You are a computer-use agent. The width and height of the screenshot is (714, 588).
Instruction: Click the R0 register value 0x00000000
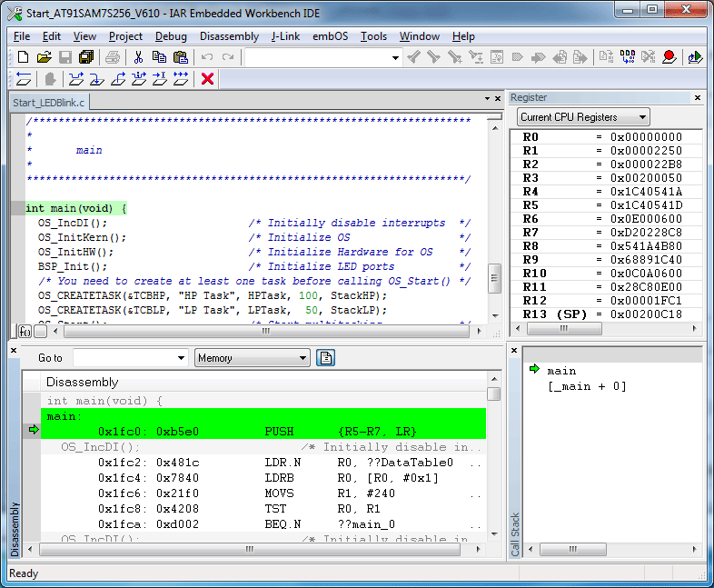tap(646, 137)
